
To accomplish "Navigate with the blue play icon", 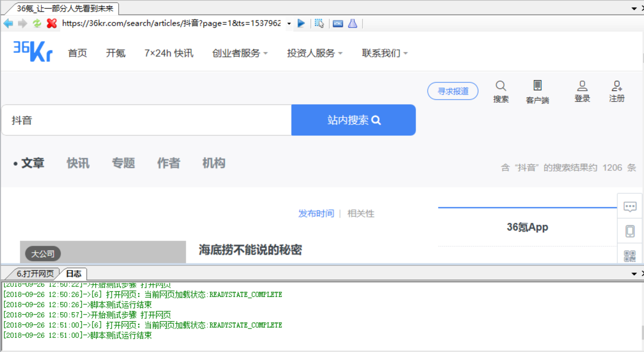I will [x=301, y=23].
